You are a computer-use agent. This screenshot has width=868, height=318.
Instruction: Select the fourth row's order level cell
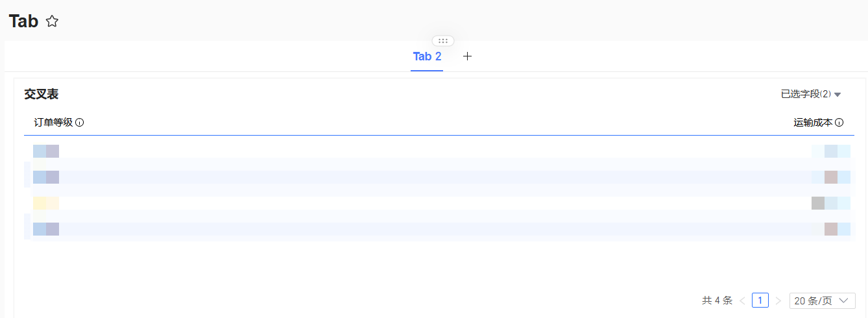pos(46,229)
